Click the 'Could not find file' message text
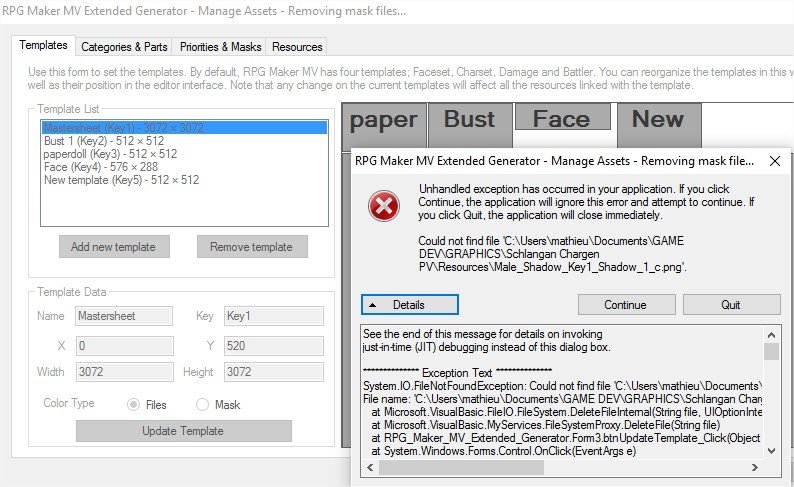 click(551, 254)
